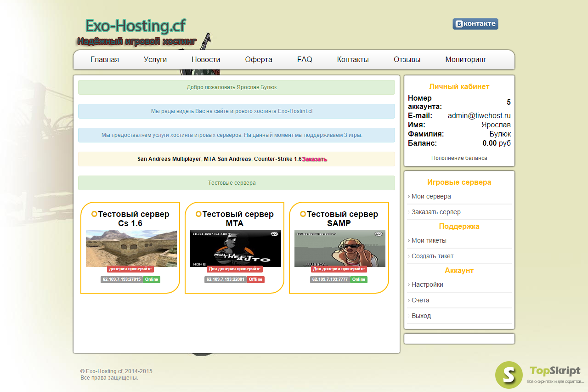Screen dimensions: 588x392
Task: Click the Тестовый сервер Cs 1.6 heading
Action: [130, 219]
